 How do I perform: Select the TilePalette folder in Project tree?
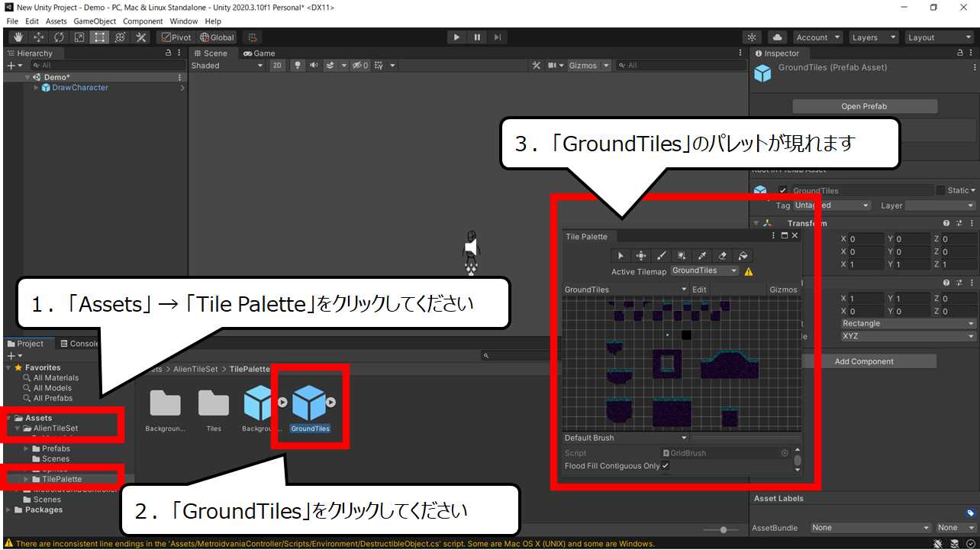point(62,479)
